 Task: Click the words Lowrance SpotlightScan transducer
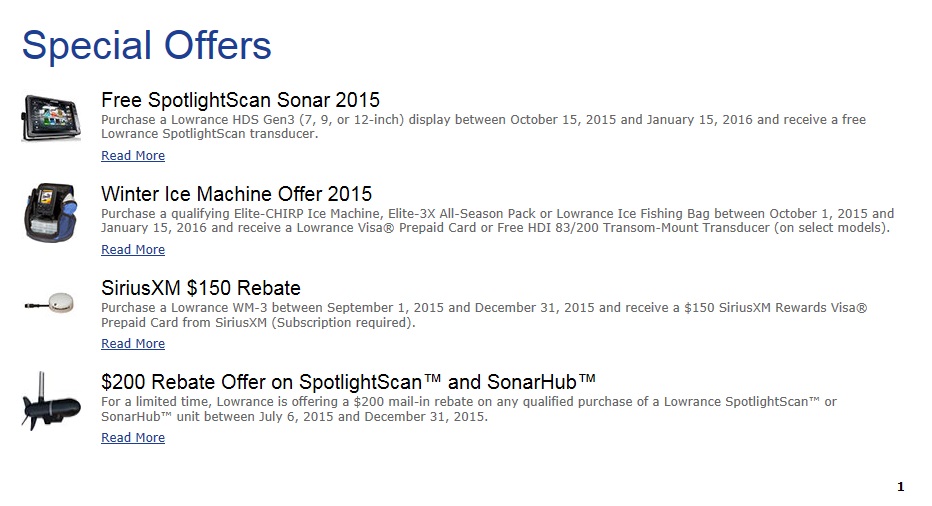208,134
